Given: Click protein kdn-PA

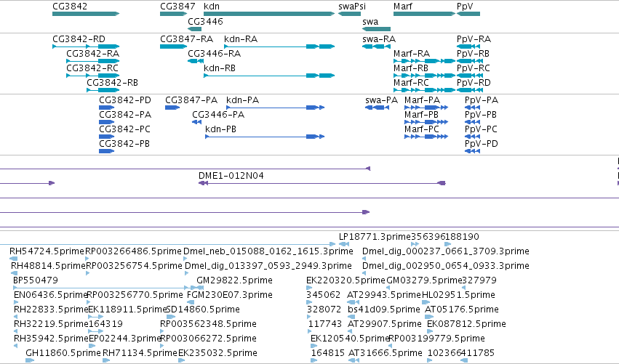Looking at the screenshot, I should (x=276, y=108).
